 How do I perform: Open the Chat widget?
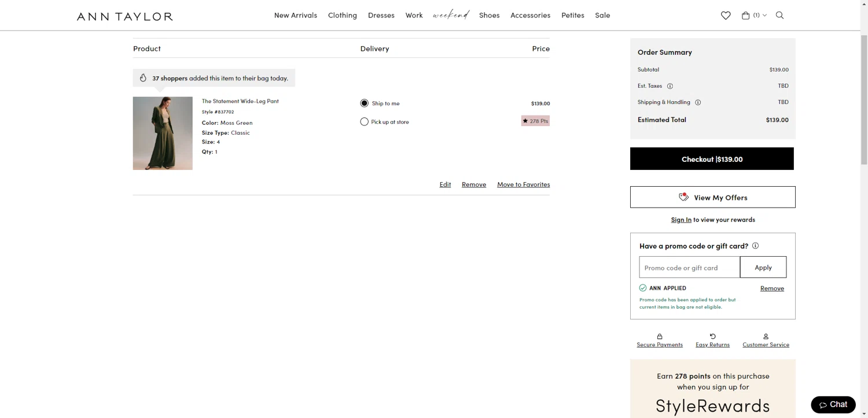click(x=833, y=405)
